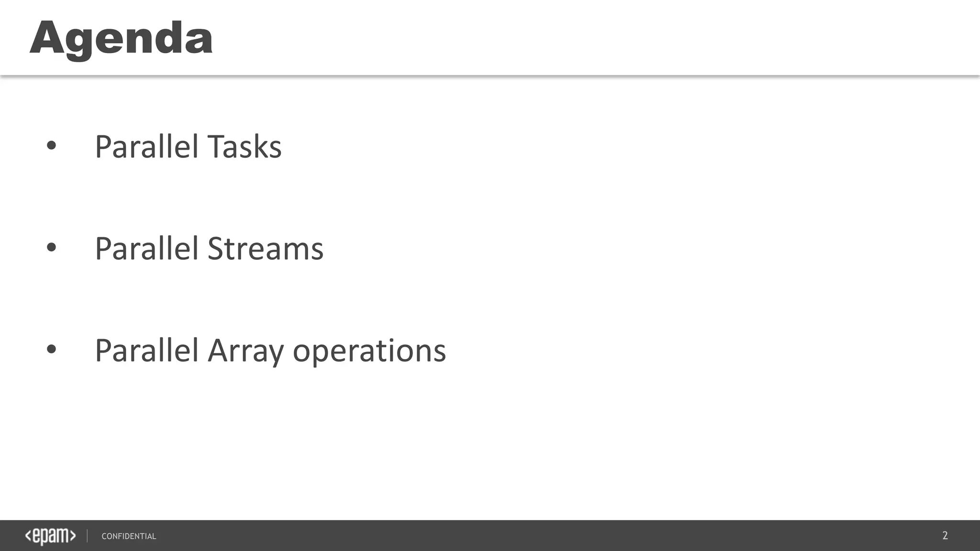Click the word Array in the third bullet
980x551 pixels.
245,351
